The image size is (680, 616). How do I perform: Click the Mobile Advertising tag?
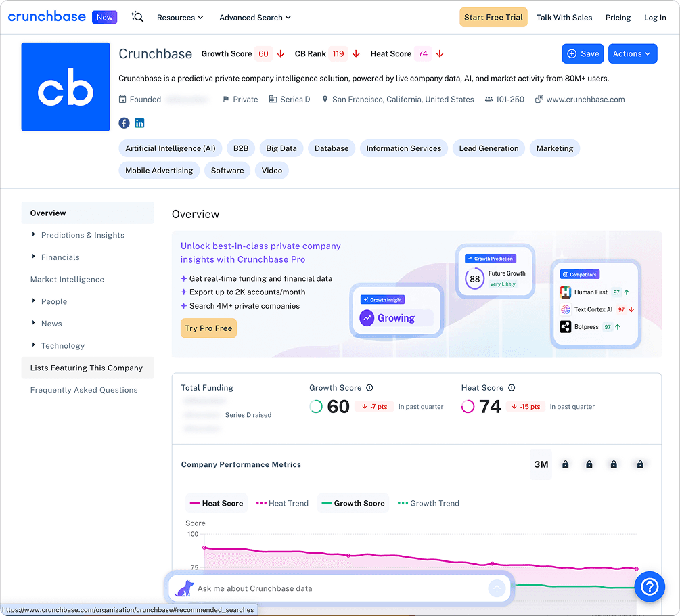point(159,171)
